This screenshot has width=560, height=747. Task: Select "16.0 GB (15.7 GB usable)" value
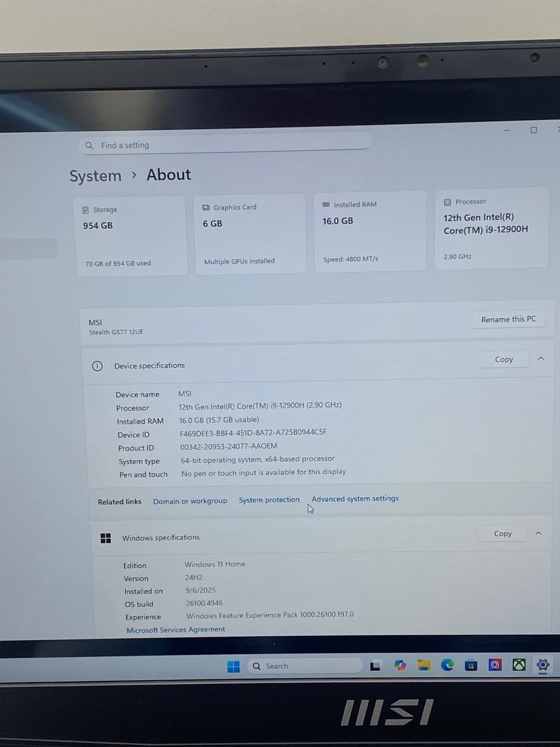pos(219,420)
